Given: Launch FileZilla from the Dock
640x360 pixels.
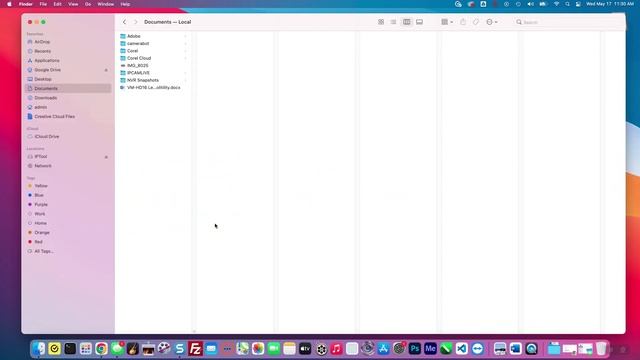Looking at the screenshot, I should [196, 349].
